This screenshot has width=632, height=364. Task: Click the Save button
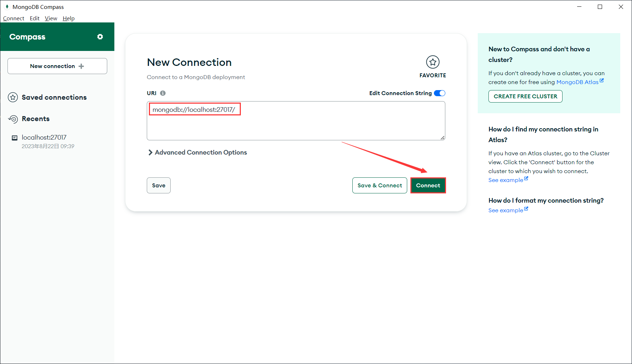pyautogui.click(x=159, y=186)
